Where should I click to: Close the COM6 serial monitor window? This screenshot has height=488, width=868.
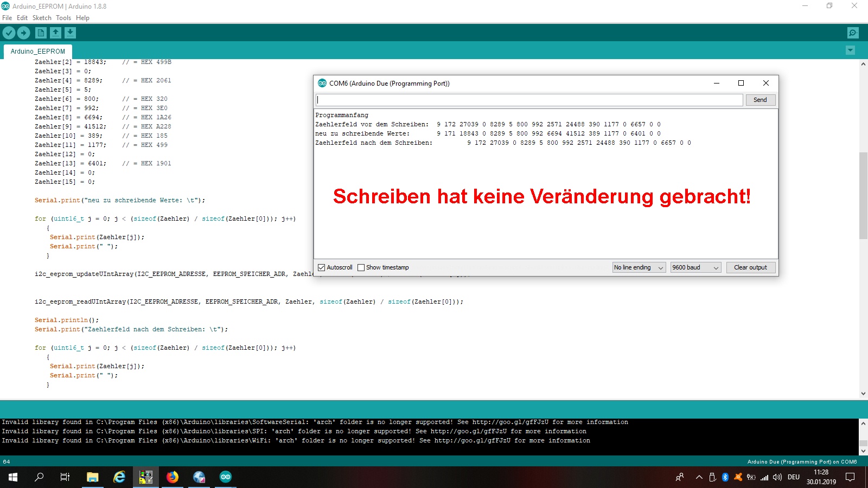point(766,83)
